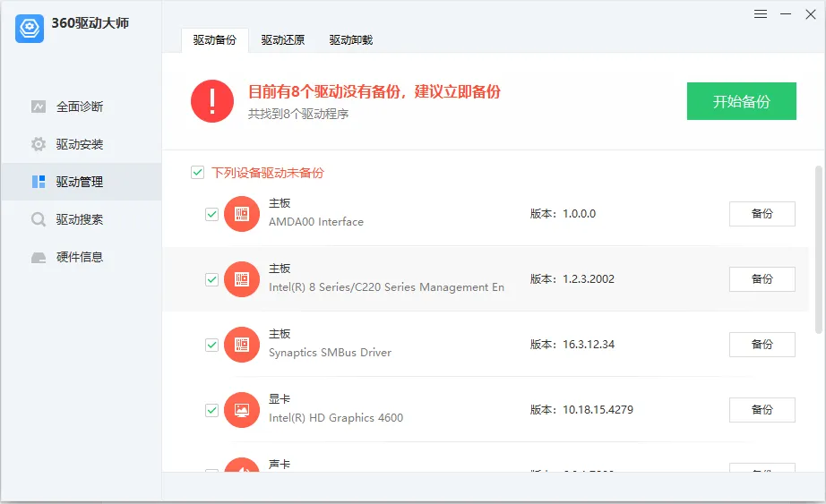Click the 声卡 category label
This screenshot has width=826, height=504.
click(280, 465)
